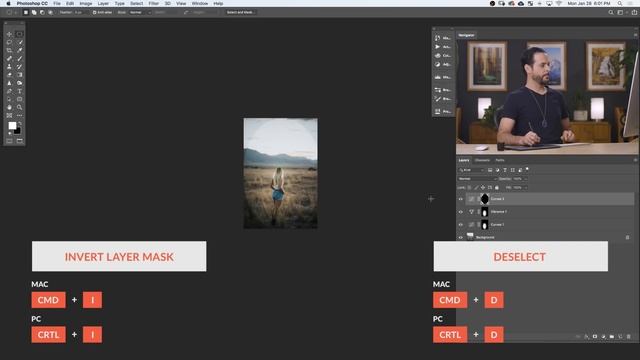Hide the Curves 2 layer
Screen dimensions: 640x360
coord(461,199)
